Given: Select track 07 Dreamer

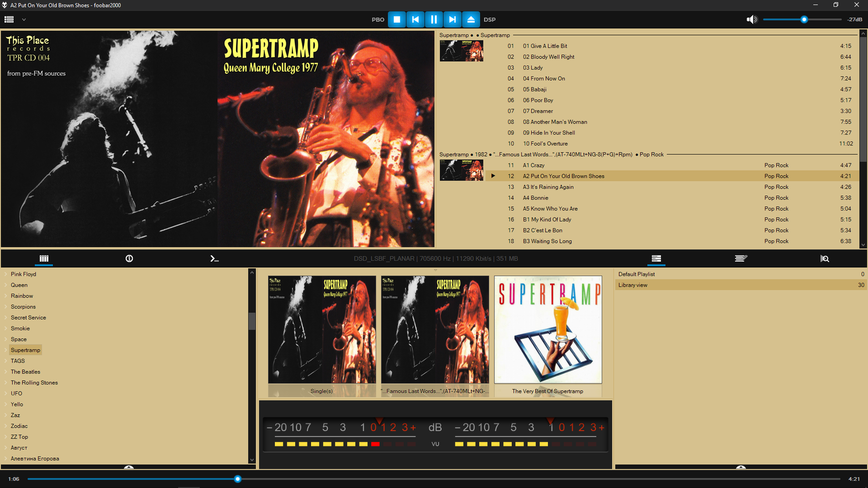Looking at the screenshot, I should 674,111.
